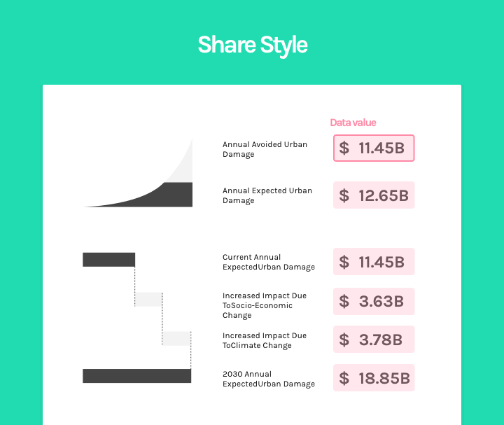504x425 pixels.
Task: Click the first light gray waterfall step bar
Action: [x=148, y=299]
